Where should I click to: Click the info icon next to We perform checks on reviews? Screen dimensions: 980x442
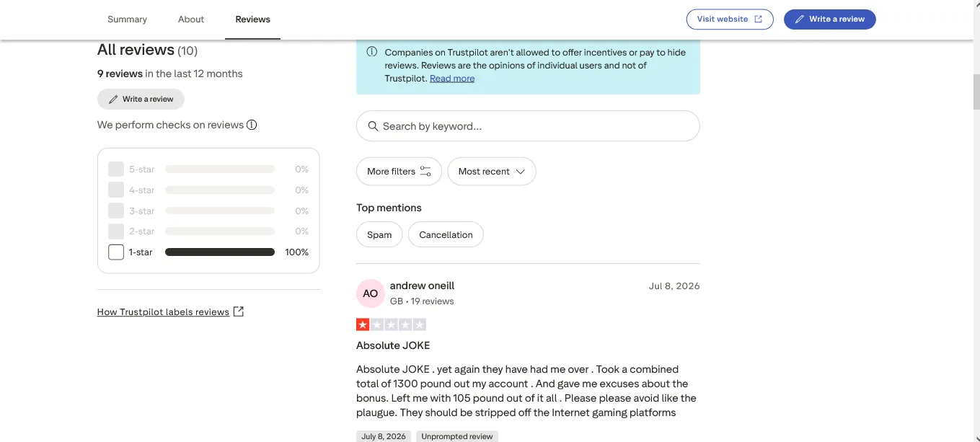(x=252, y=125)
